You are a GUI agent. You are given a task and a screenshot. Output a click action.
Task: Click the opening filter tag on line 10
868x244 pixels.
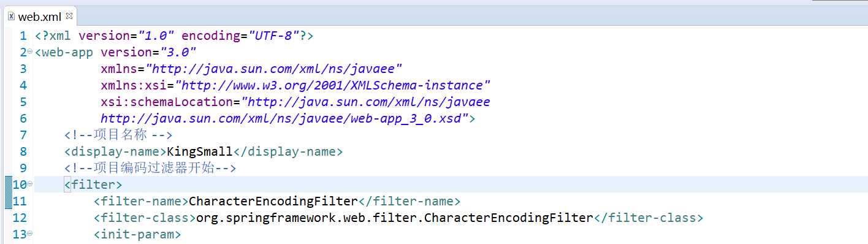[x=93, y=185]
